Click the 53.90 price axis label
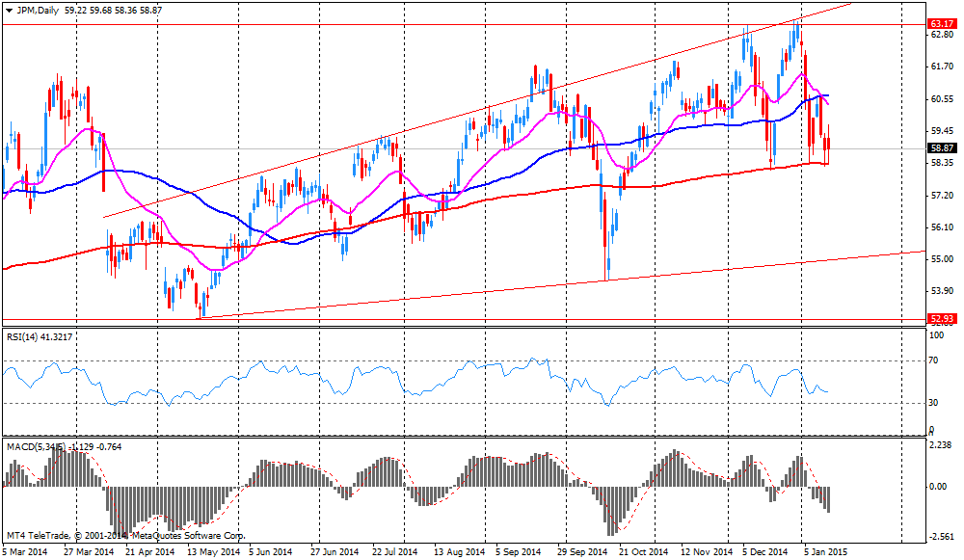This screenshot has height=560, width=964. tap(943, 291)
